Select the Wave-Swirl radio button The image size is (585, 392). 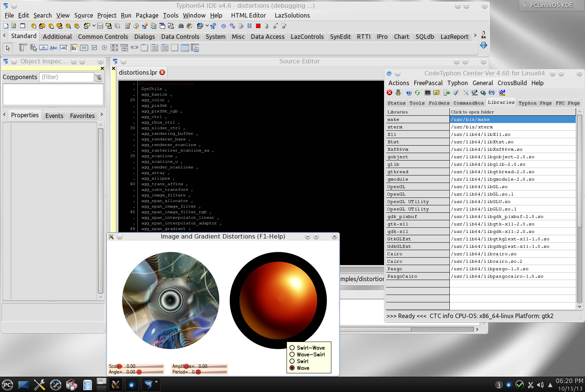(292, 354)
